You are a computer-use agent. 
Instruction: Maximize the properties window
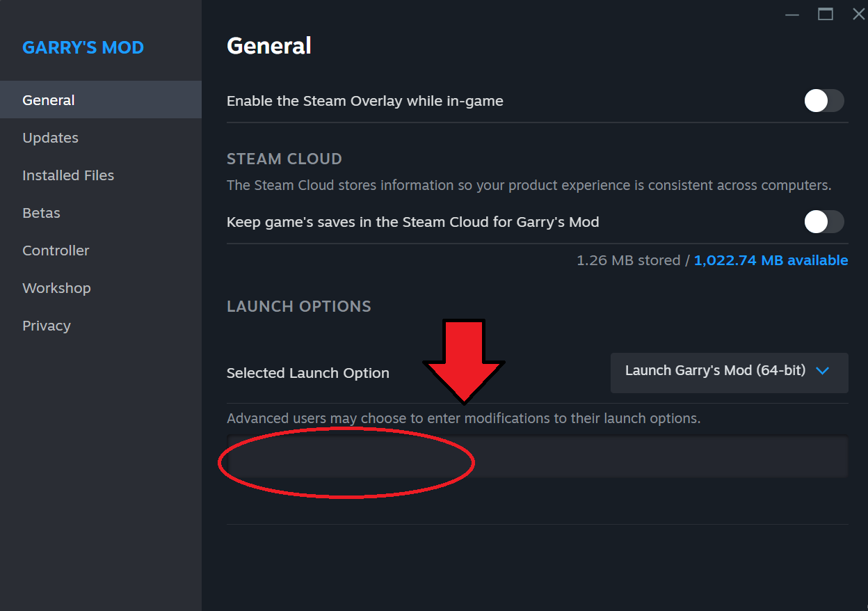tap(826, 14)
